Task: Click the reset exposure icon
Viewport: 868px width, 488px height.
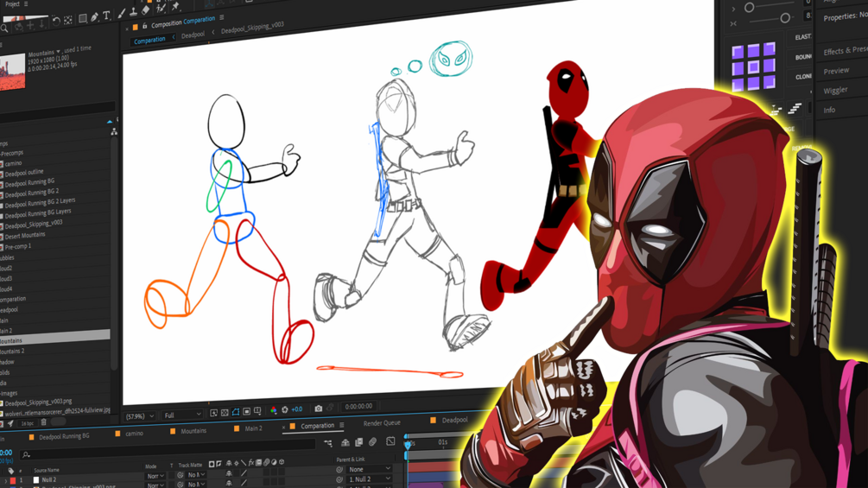Action: (284, 409)
